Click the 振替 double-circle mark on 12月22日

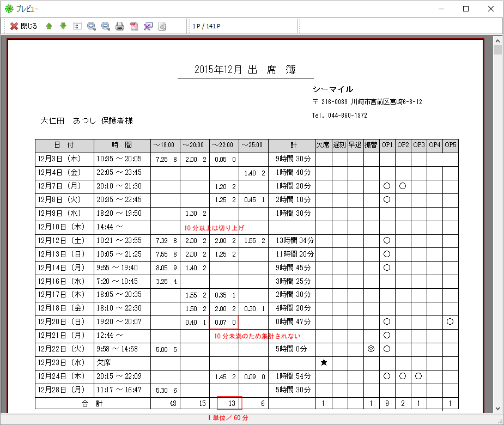(x=371, y=349)
